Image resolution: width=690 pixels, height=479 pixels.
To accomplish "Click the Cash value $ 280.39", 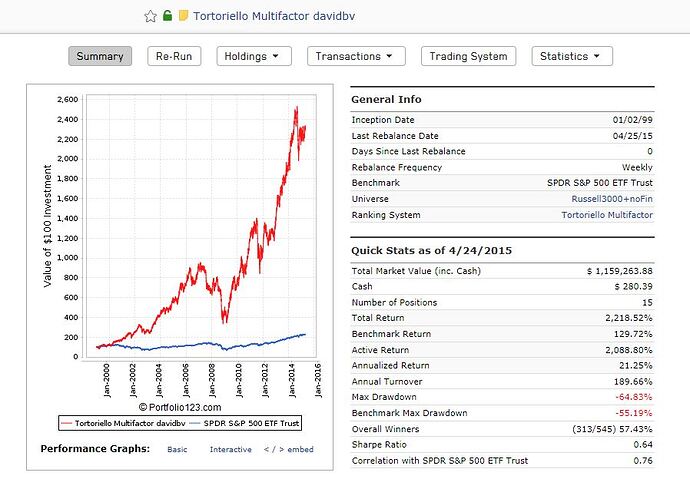I will [633, 287].
